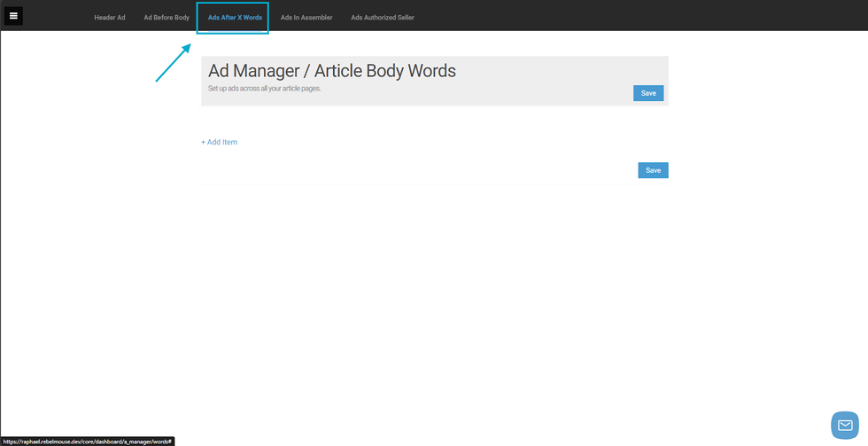Click the plus sign before Add Item

point(203,142)
